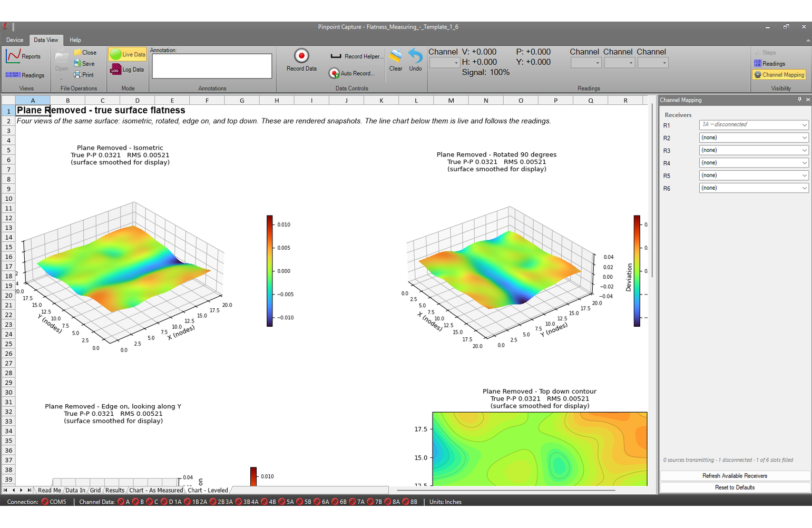Open the Auto Record settings
The width and height of the screenshot is (812, 528).
click(x=351, y=73)
